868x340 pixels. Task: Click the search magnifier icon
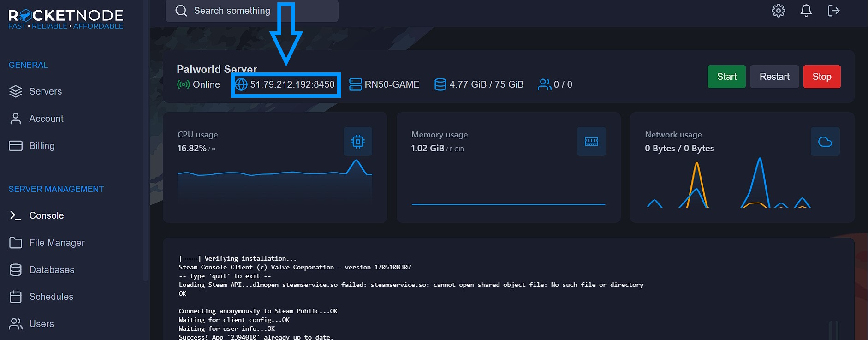181,11
